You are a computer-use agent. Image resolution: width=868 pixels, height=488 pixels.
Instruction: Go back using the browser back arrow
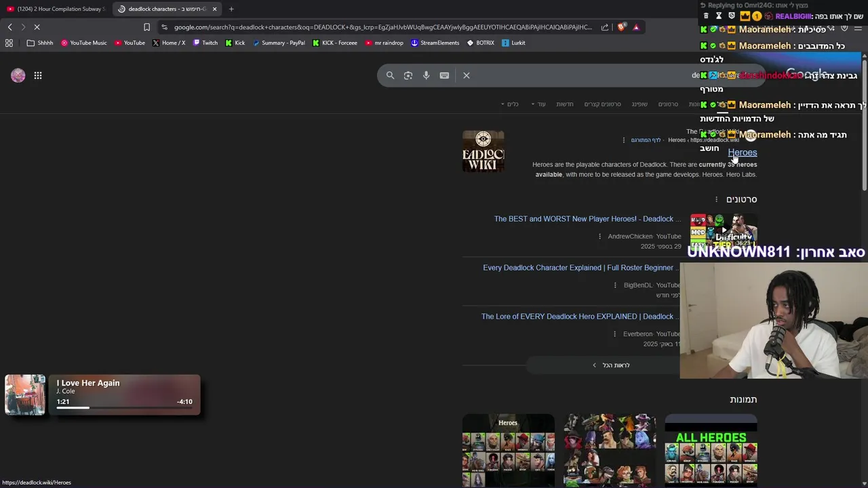(x=9, y=27)
